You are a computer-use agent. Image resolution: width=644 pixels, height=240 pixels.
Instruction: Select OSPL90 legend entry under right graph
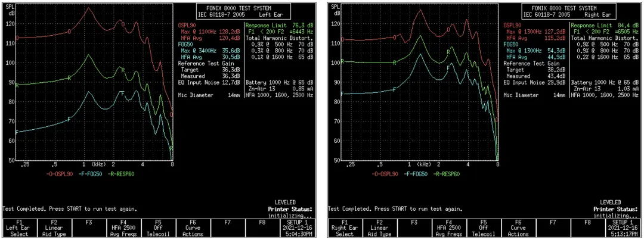click(x=384, y=174)
